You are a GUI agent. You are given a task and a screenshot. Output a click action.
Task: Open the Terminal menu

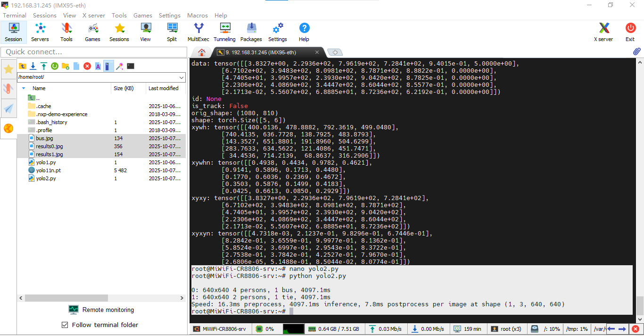[15, 16]
